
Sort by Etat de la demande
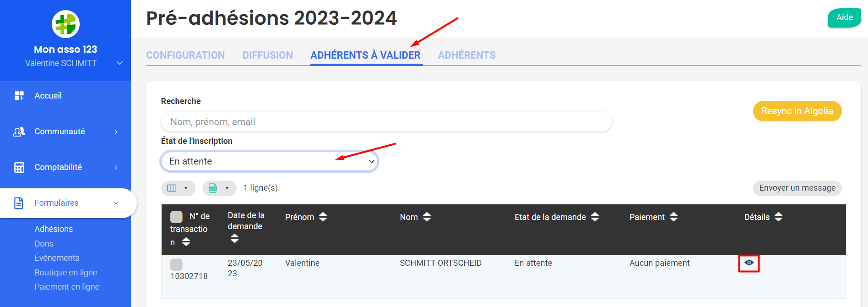pyautogui.click(x=595, y=217)
